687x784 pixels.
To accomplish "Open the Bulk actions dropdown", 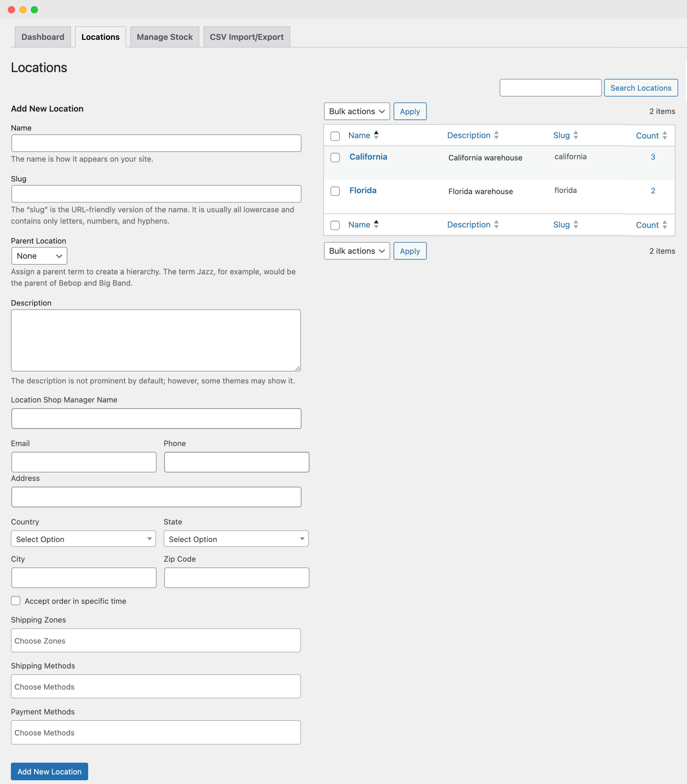I will click(x=357, y=111).
